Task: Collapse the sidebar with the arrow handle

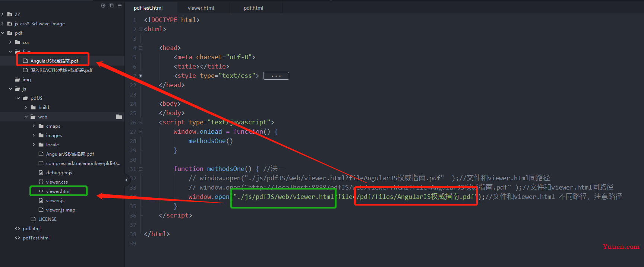Action: tap(126, 180)
